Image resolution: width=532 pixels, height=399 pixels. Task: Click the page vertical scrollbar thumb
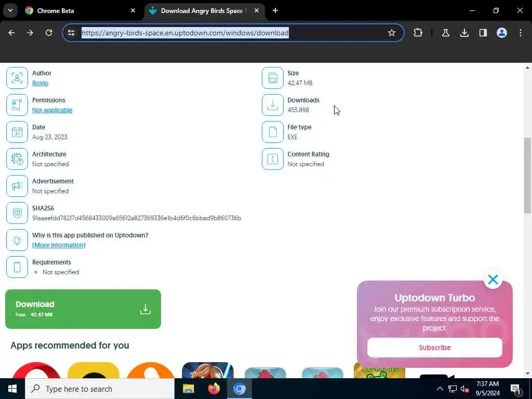[527, 176]
